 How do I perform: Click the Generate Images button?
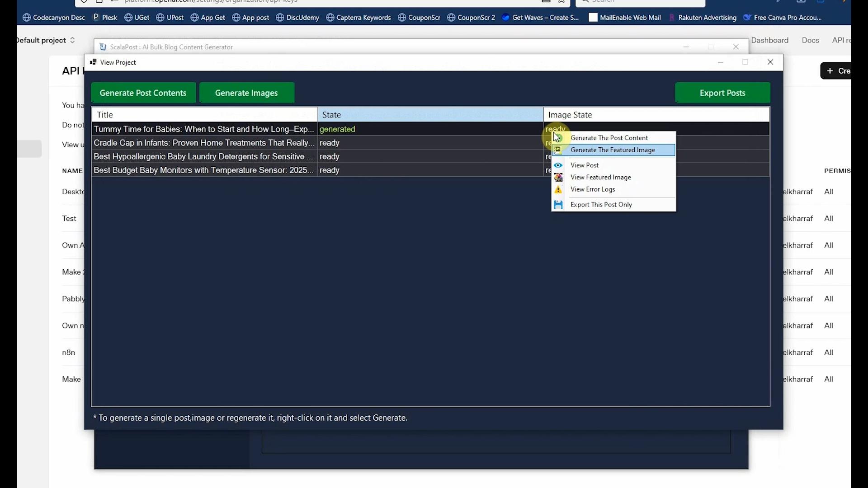tap(246, 93)
